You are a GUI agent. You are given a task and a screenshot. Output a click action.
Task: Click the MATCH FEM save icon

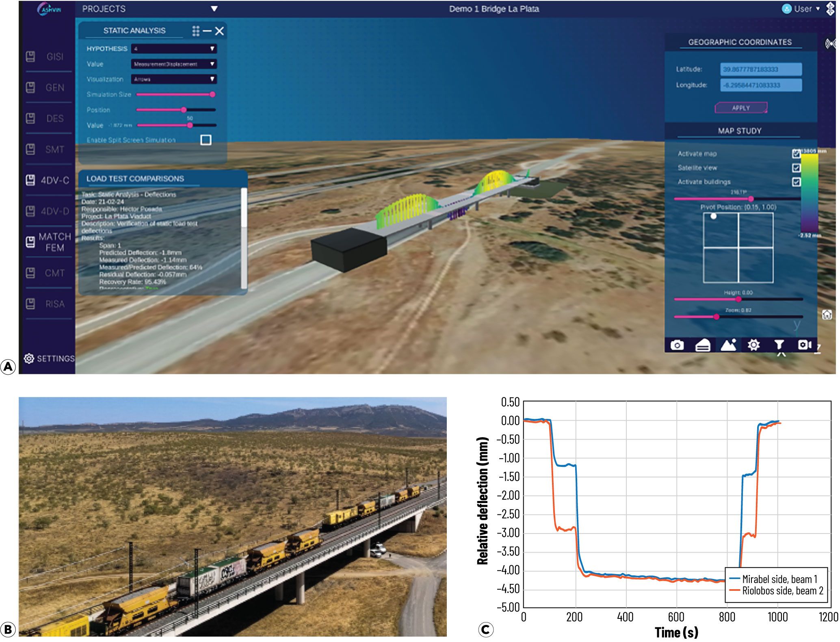pos(30,242)
